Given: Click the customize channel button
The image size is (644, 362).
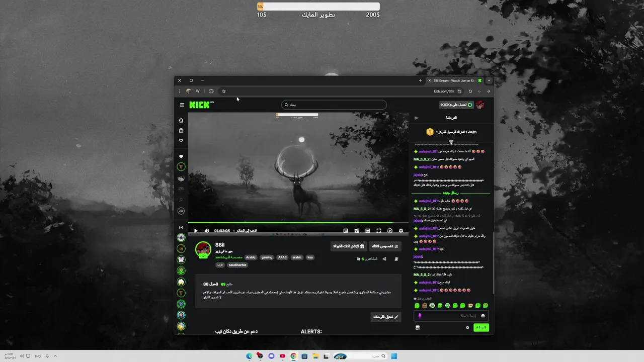Looking at the screenshot, I should tap(385, 246).
